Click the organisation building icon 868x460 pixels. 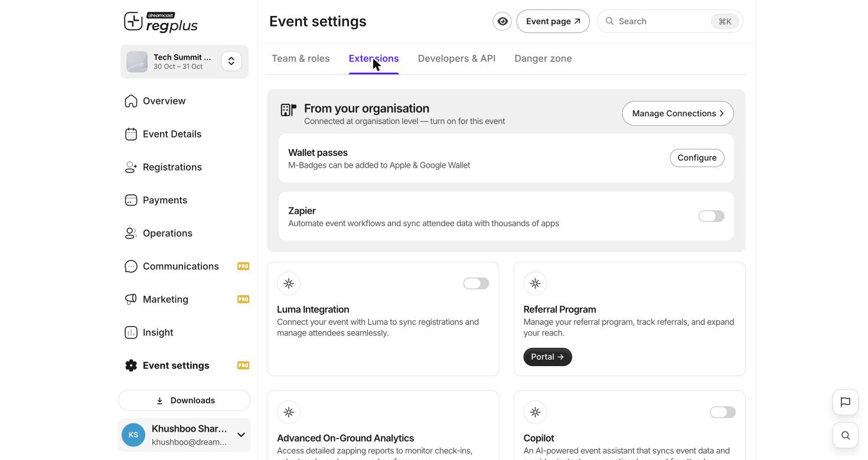pyautogui.click(x=288, y=110)
